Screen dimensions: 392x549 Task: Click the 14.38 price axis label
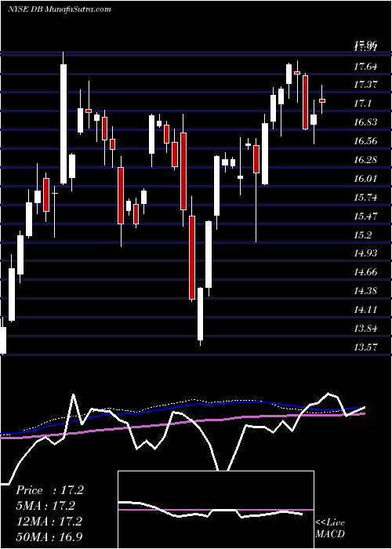coord(365,291)
